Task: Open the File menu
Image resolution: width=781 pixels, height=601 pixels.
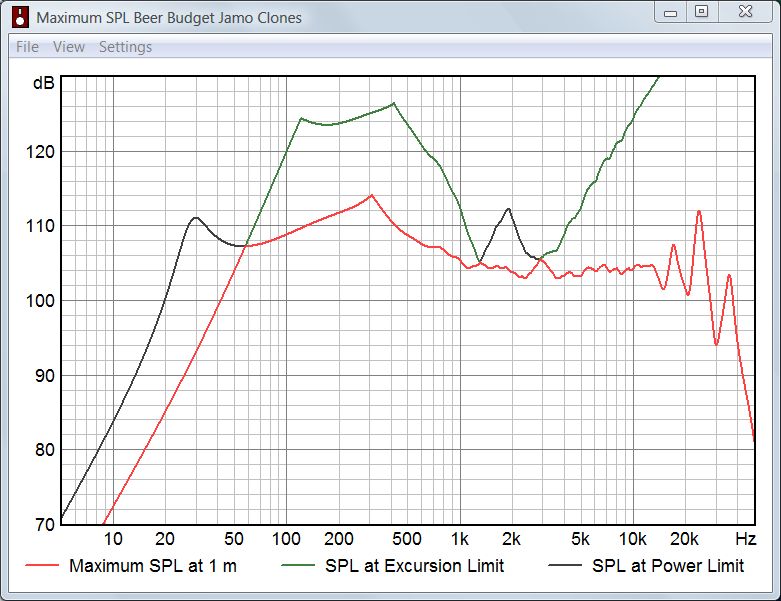Action: pos(27,47)
